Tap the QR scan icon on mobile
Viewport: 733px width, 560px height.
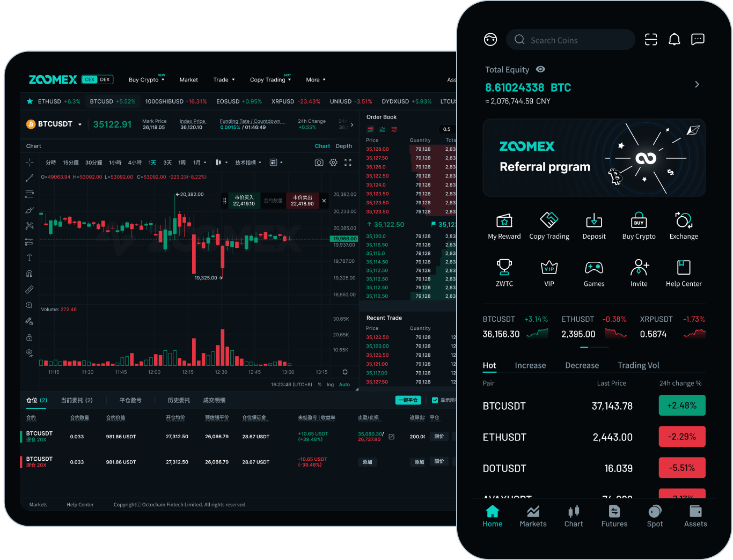[x=651, y=39]
